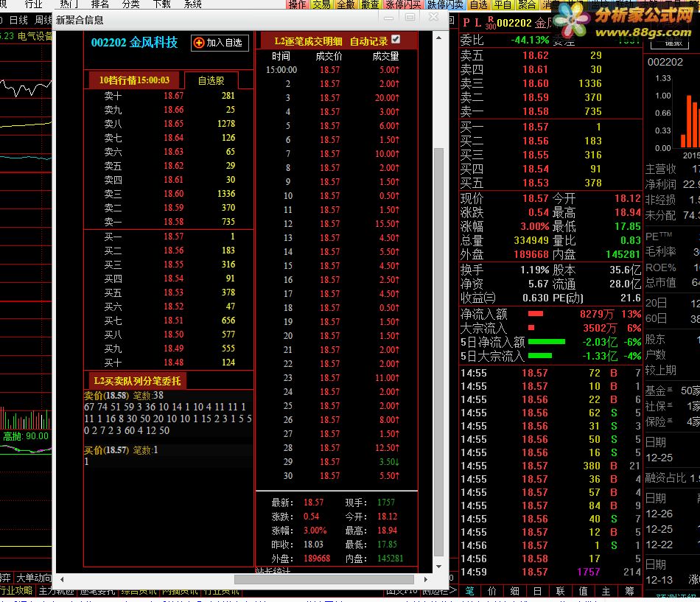This screenshot has width=700, height=602.
Task: Select the 日线 daily chart period
Action: pos(18,20)
